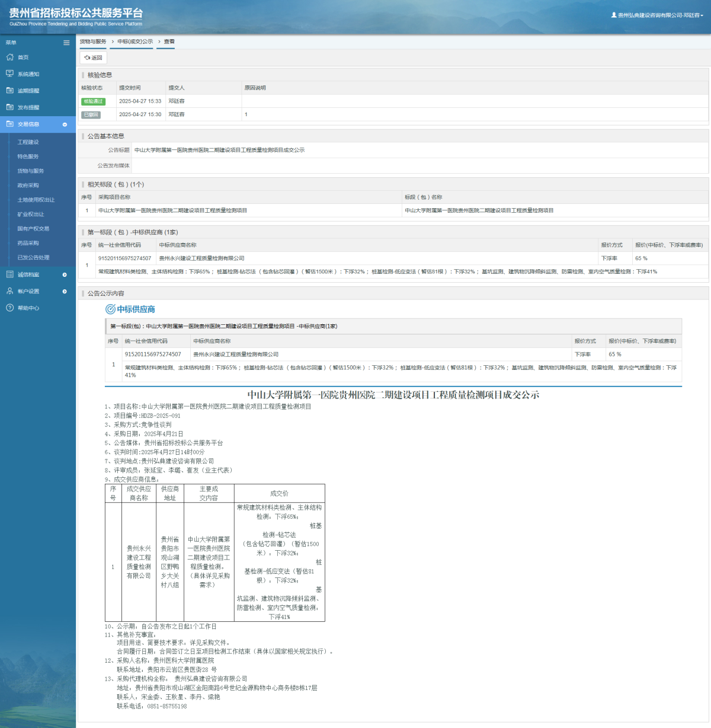The height and width of the screenshot is (728, 711).
Task: Click the 首页 home icon
Action: [9, 58]
